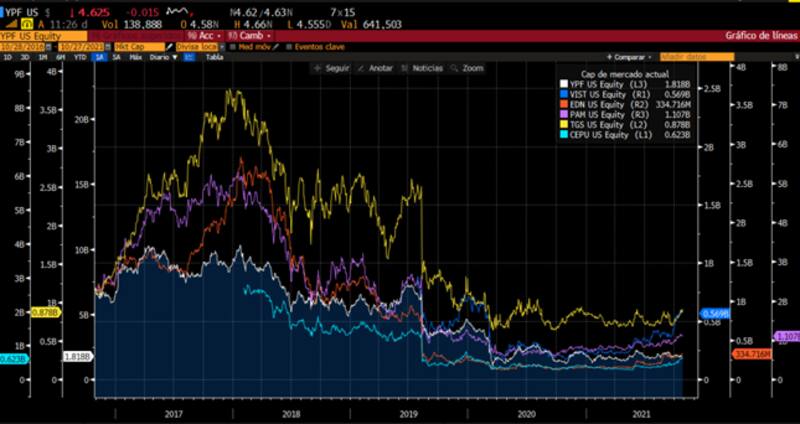This screenshot has width=800, height=424.
Task: Open the Noticias news overlay
Action: tap(424, 68)
